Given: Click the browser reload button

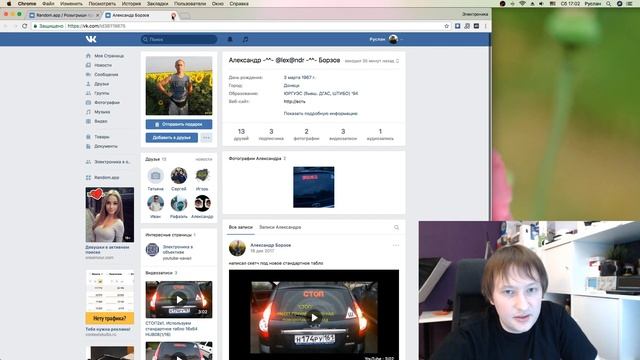Looking at the screenshot, I should point(24,26).
